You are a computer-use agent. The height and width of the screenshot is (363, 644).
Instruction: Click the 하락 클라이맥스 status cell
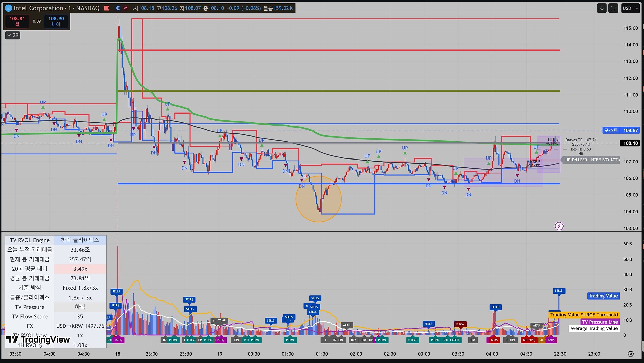[80, 240]
